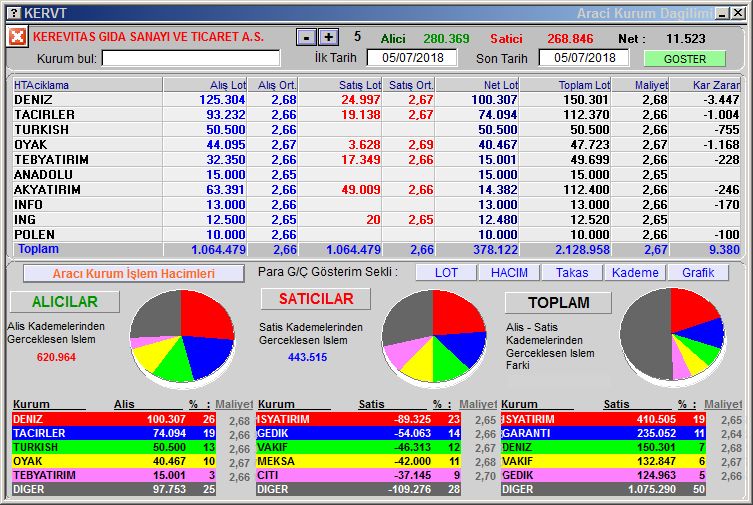Open the Takas view
753x505 pixels.
click(x=572, y=273)
